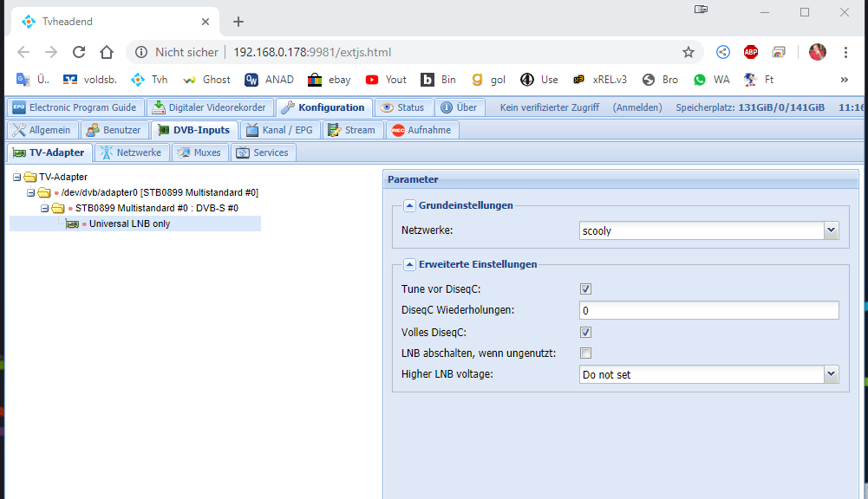Go to browser home page icon
The height and width of the screenshot is (499, 868).
tap(107, 52)
